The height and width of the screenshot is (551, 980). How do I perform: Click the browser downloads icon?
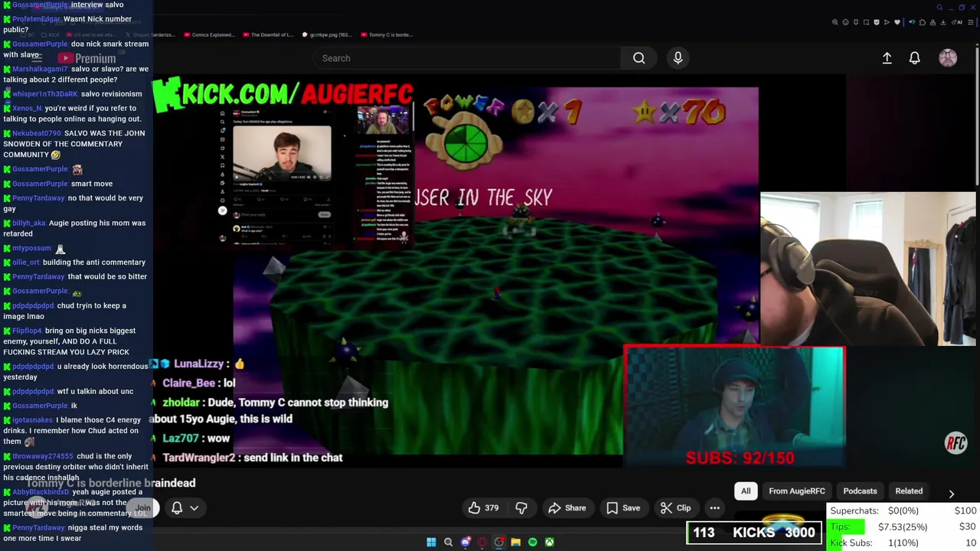943,22
